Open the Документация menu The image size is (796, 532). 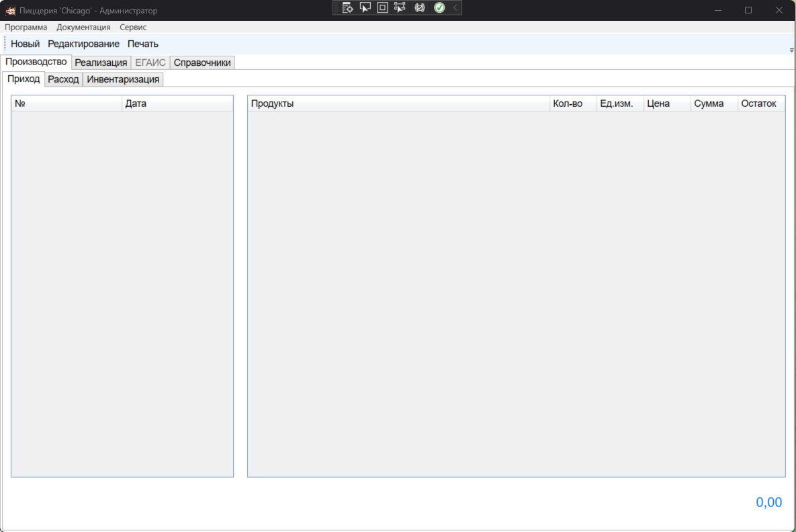[83, 28]
